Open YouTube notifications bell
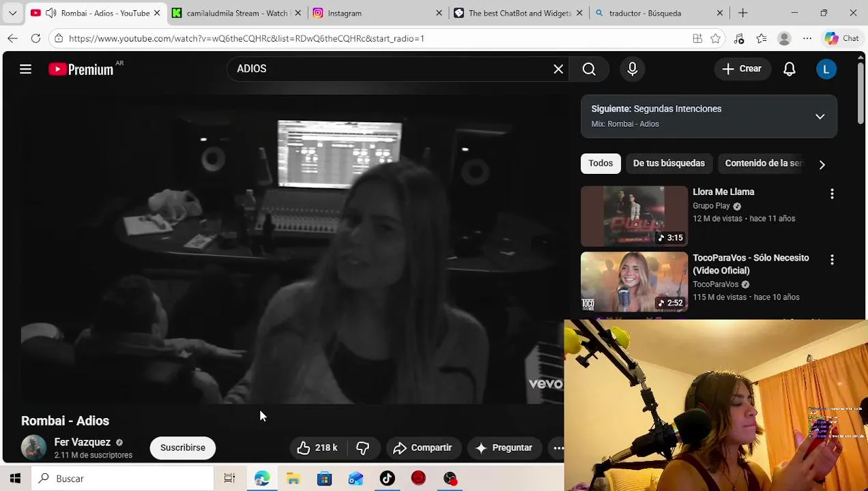 coord(790,69)
